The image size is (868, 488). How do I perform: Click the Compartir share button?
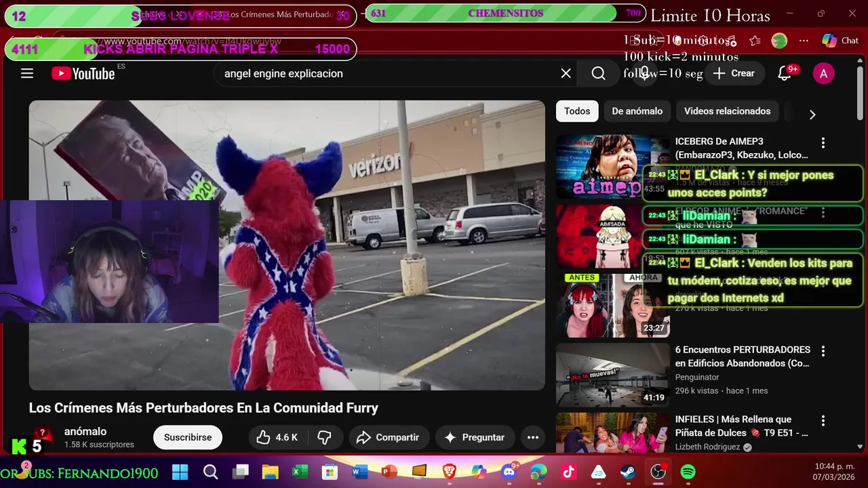[x=389, y=437]
